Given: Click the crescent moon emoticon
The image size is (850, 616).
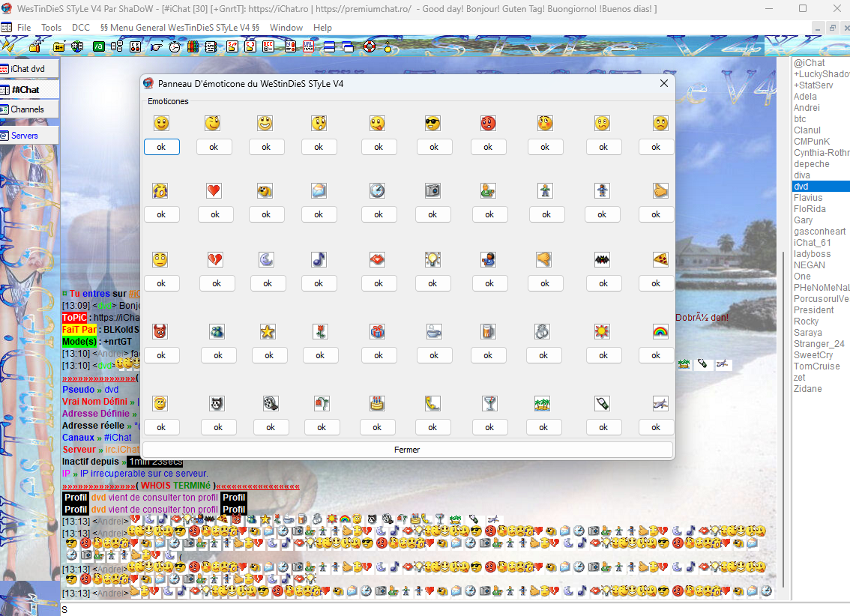Looking at the screenshot, I should point(266,259).
